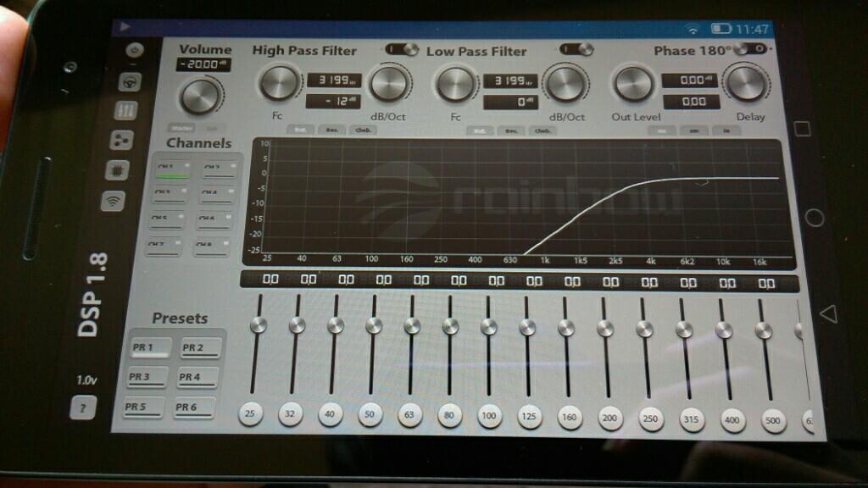Tap the battery icon in status bar
Image resolution: width=868 pixels, height=488 pixels.
[721, 28]
